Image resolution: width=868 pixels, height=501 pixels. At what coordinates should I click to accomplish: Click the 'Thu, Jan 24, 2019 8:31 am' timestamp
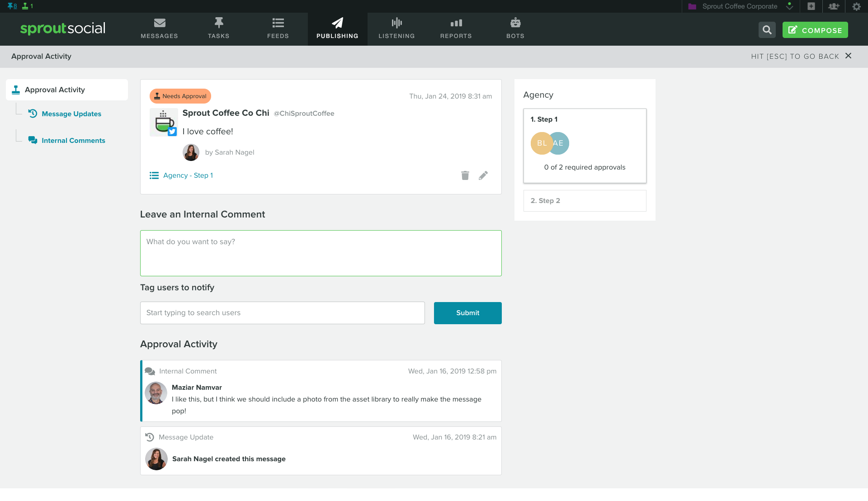click(x=450, y=96)
